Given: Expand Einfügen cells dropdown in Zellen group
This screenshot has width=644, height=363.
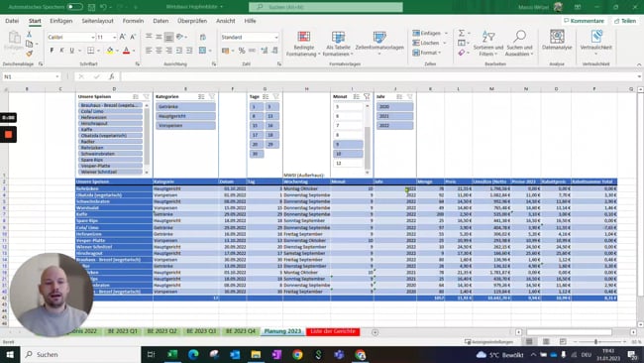Looking at the screenshot, I should click(x=446, y=33).
